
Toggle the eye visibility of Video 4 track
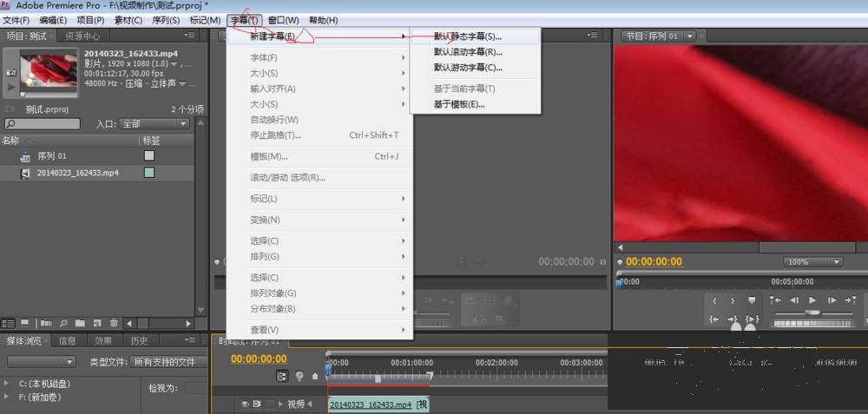(x=244, y=404)
